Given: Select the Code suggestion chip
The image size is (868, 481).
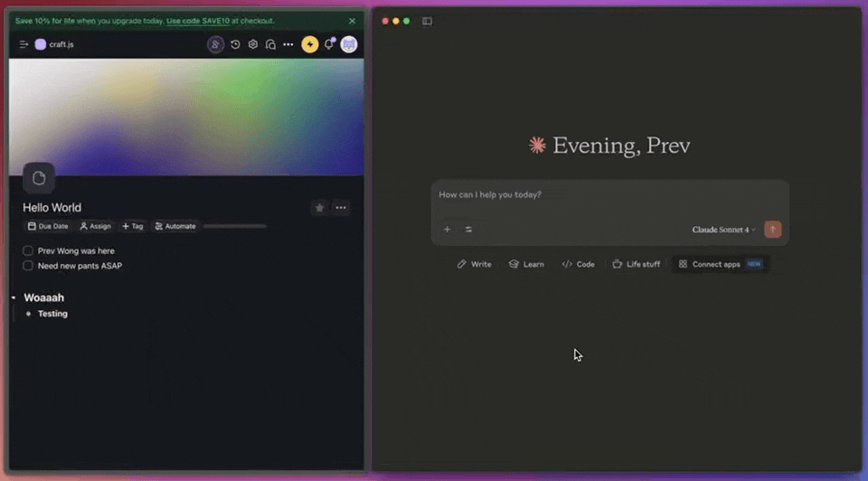Looking at the screenshot, I should [579, 264].
